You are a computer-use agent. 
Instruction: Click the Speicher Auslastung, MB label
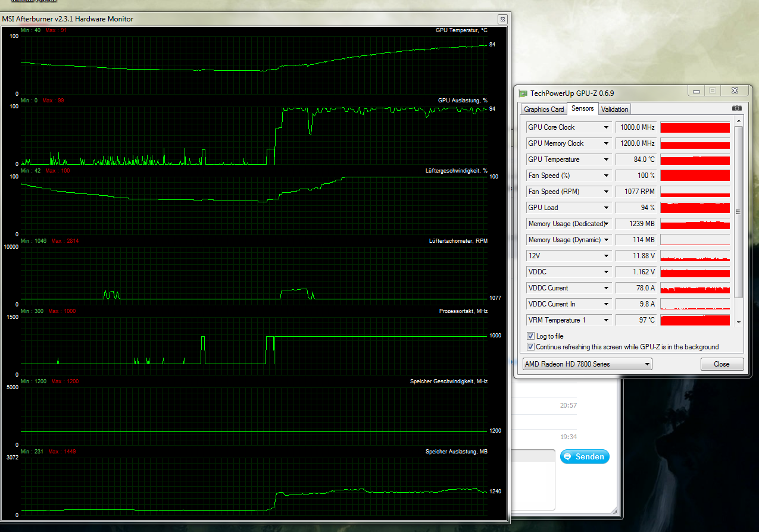tap(457, 452)
